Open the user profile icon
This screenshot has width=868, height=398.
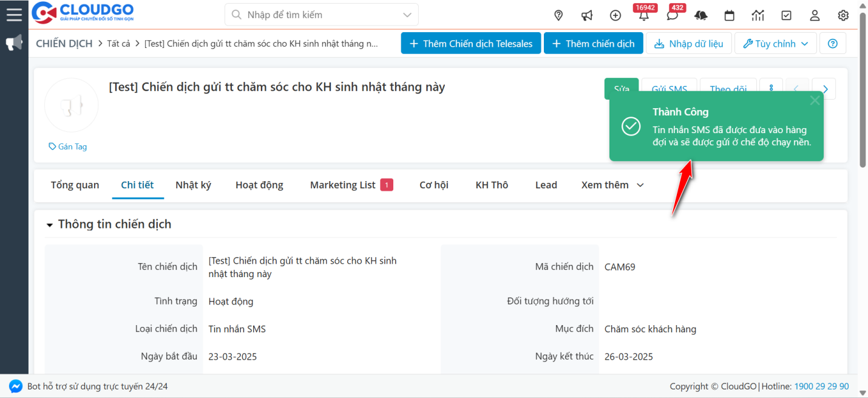[x=815, y=15]
